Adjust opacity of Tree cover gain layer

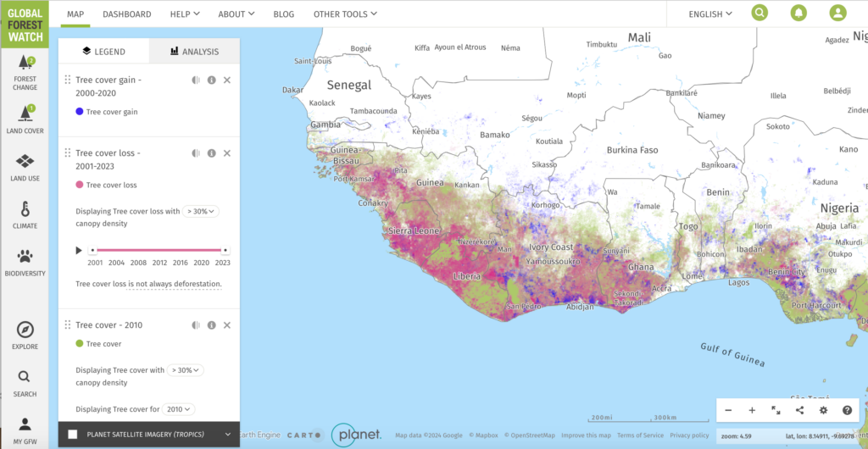(x=196, y=80)
